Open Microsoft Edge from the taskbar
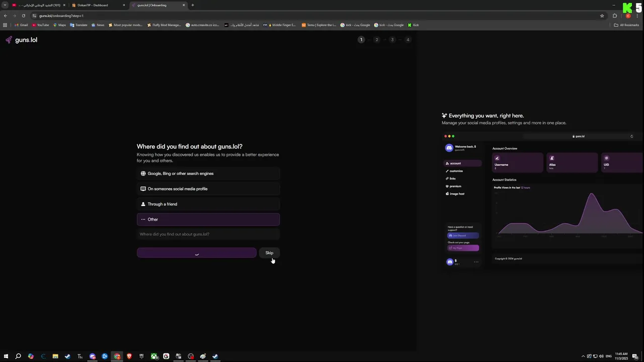 [x=43, y=356]
